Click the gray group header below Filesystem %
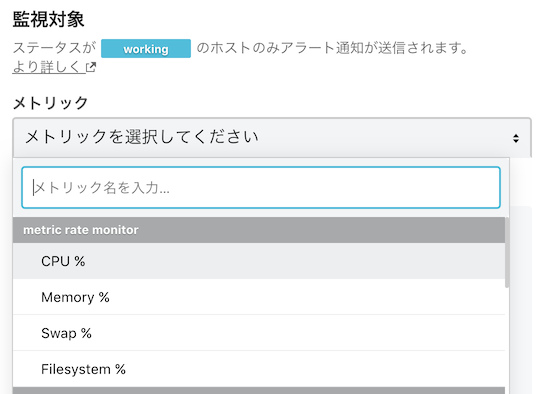Viewport: 547px width, 394px height. [x=259, y=391]
